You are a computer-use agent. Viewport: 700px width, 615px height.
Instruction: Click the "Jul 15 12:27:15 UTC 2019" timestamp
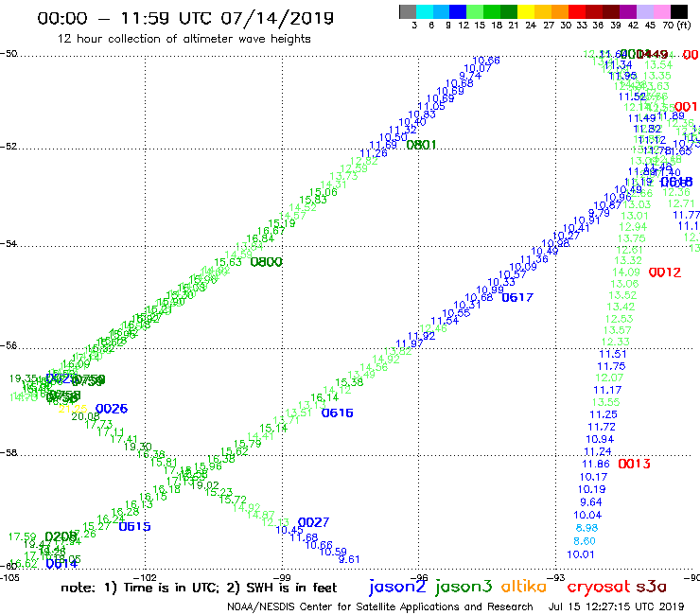616,606
